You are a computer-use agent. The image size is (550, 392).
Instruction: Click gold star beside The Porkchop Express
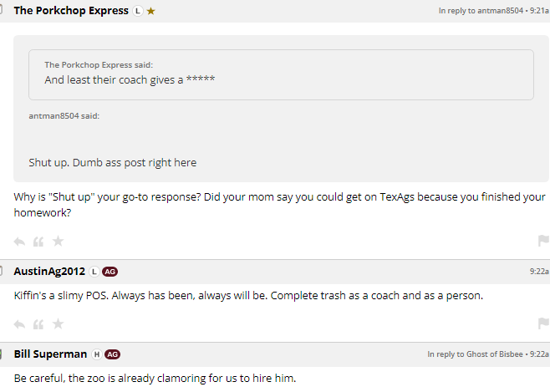point(150,11)
